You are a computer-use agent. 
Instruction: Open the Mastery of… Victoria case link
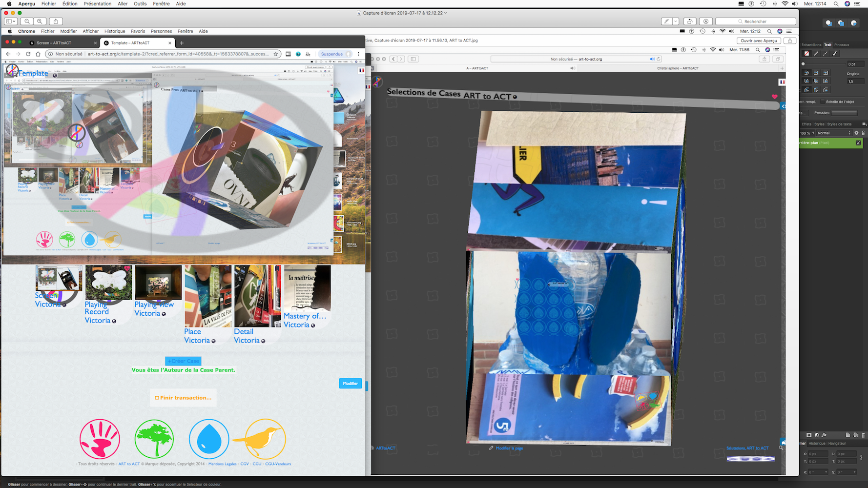click(305, 320)
